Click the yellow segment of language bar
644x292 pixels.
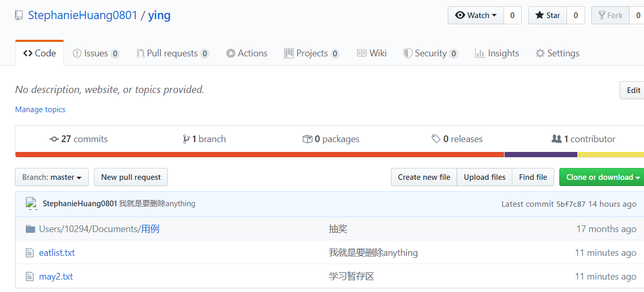coord(611,154)
